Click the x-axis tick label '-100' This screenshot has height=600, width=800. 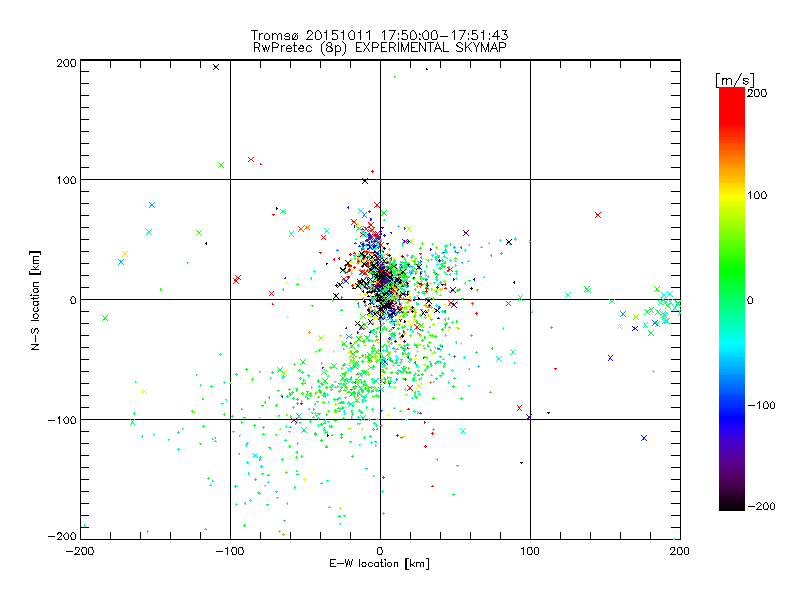(230, 551)
